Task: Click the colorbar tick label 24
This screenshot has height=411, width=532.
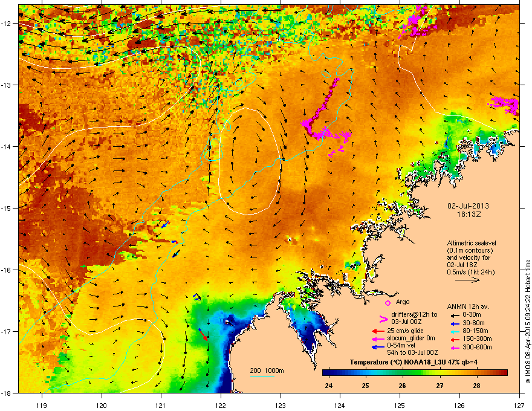Action: tap(328, 386)
